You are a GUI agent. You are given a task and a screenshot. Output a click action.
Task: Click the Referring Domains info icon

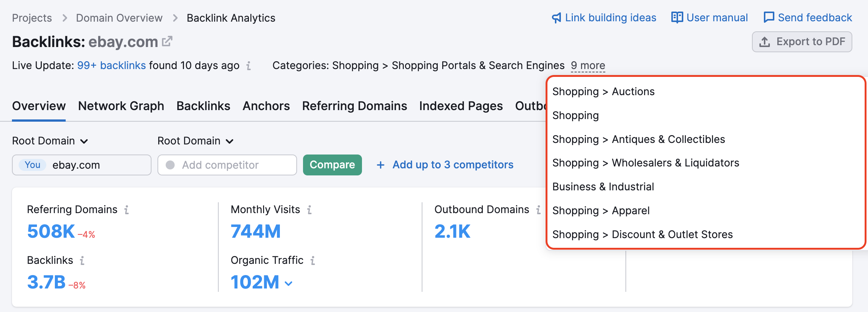click(127, 210)
